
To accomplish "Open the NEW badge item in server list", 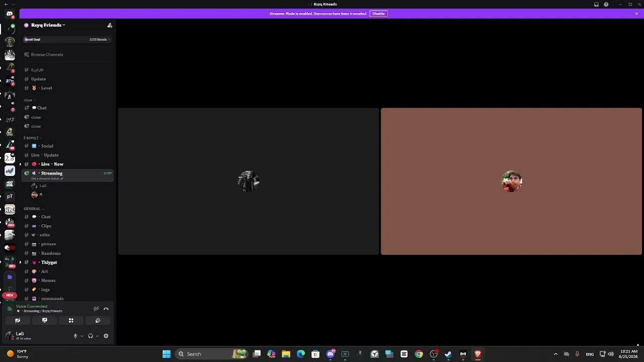I will pyautogui.click(x=10, y=295).
